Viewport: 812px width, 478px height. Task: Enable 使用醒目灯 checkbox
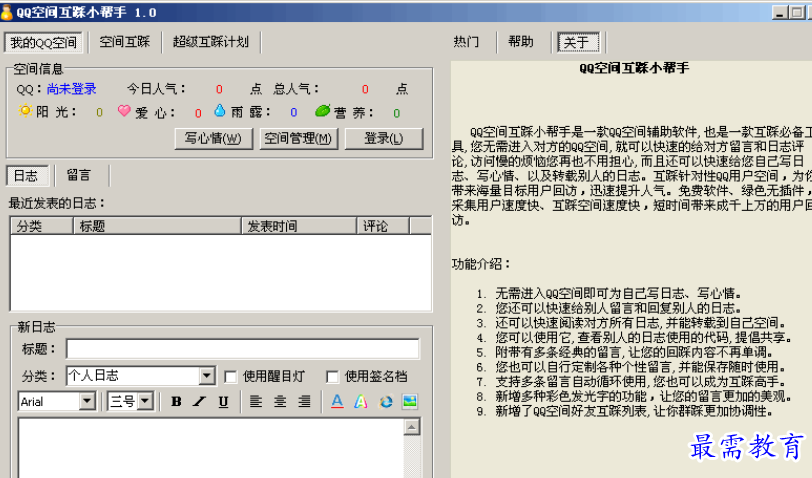pos(230,376)
